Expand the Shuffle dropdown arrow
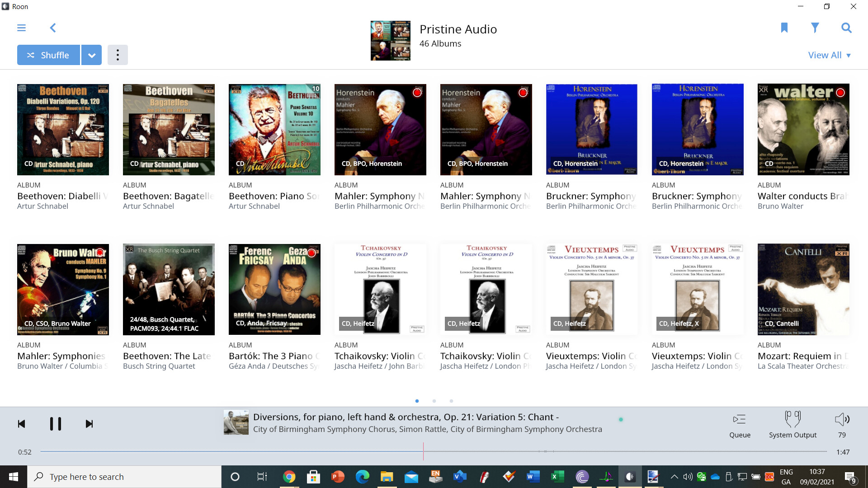The height and width of the screenshot is (488, 868). click(92, 55)
